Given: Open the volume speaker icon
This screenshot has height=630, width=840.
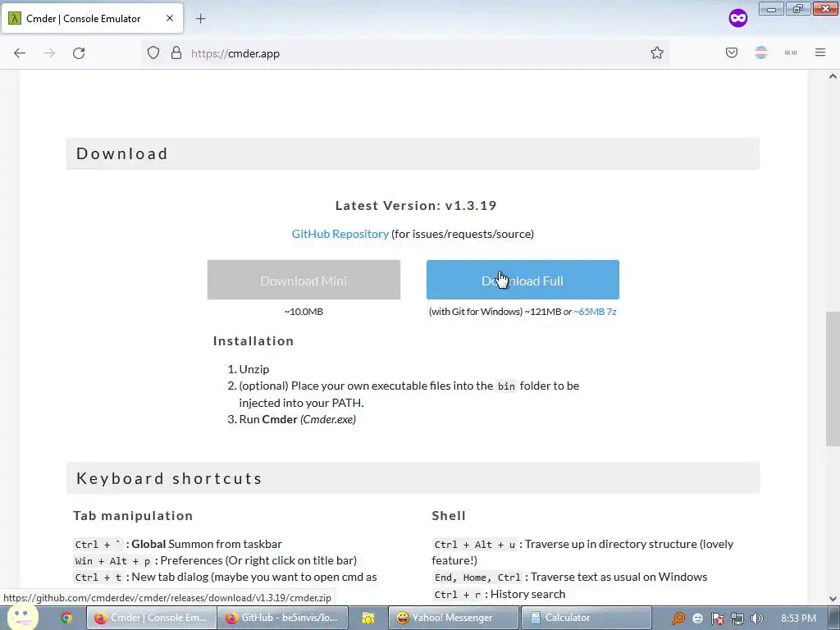Looking at the screenshot, I should 756,619.
